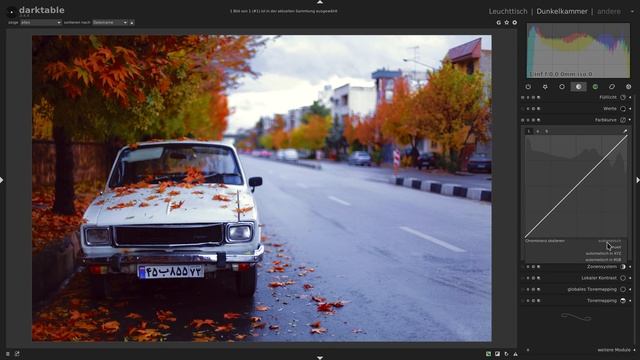Toggle the Tonemapping module power switch
This screenshot has width=640, height=360.
click(523, 300)
